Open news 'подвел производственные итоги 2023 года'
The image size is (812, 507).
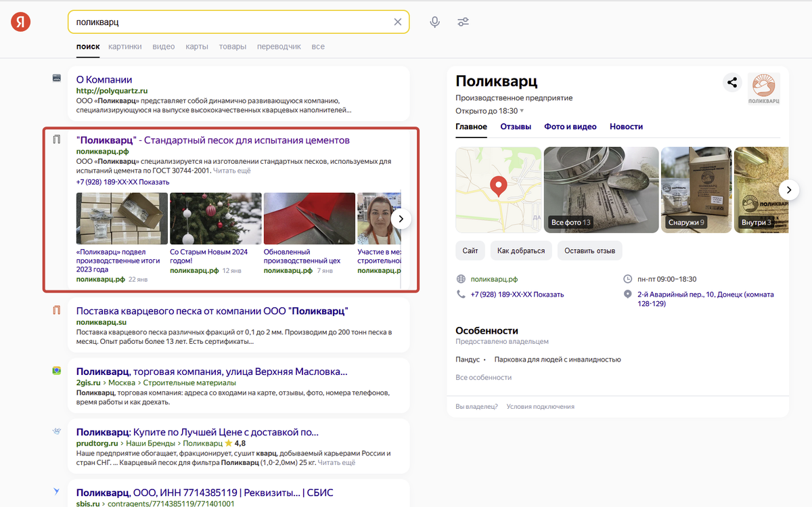[118, 261]
